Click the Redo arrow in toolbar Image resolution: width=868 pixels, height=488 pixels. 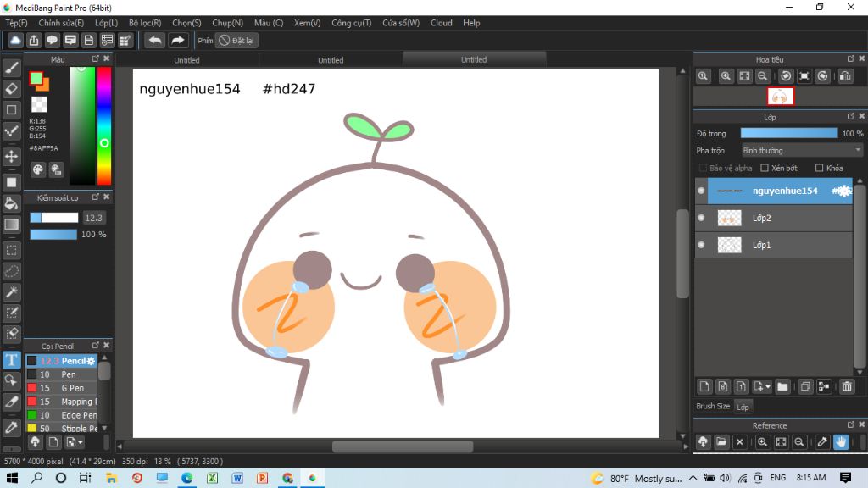tap(178, 41)
